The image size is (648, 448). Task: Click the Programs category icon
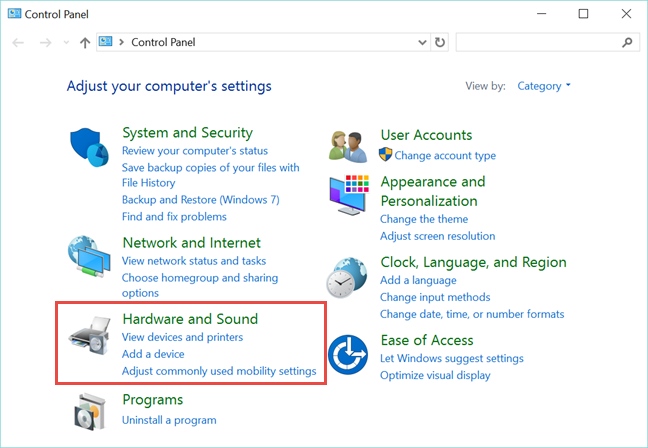coord(89,410)
